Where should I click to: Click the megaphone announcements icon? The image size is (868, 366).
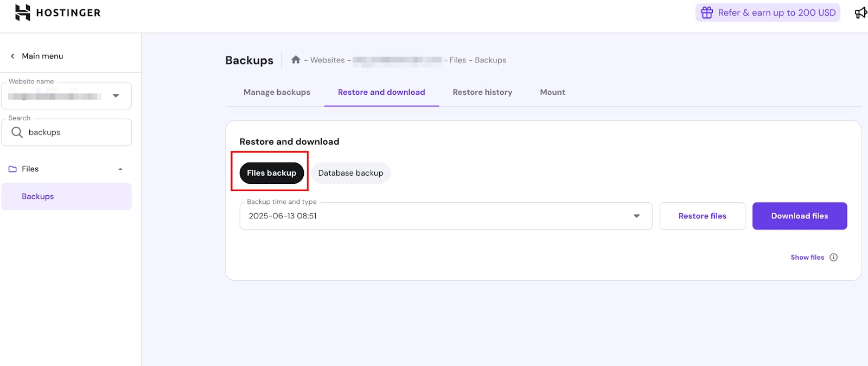tap(860, 12)
